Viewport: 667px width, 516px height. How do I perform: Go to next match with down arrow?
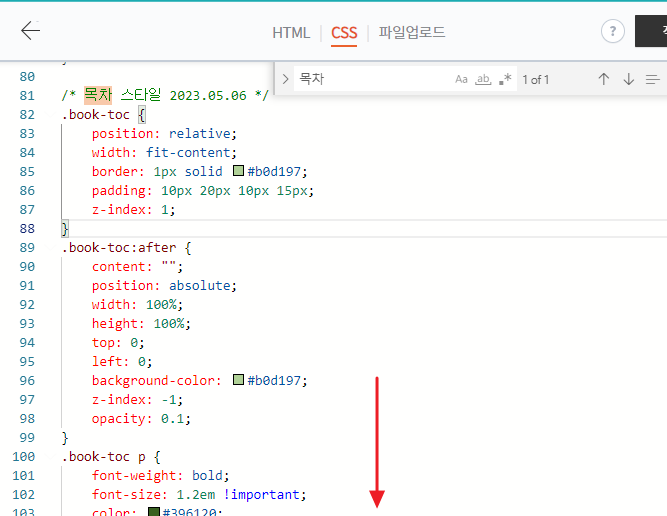click(628, 79)
